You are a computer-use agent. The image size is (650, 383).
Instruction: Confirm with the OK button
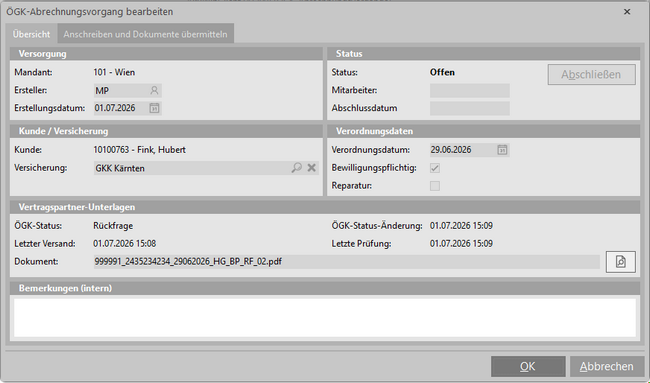528,366
